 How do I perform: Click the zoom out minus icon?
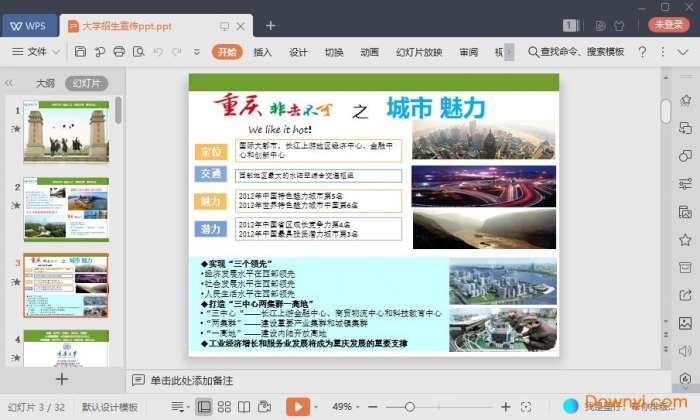coord(373,407)
